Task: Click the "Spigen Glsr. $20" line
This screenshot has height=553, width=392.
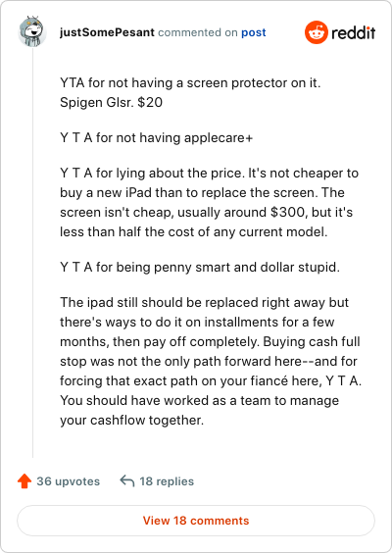Action: point(111,103)
